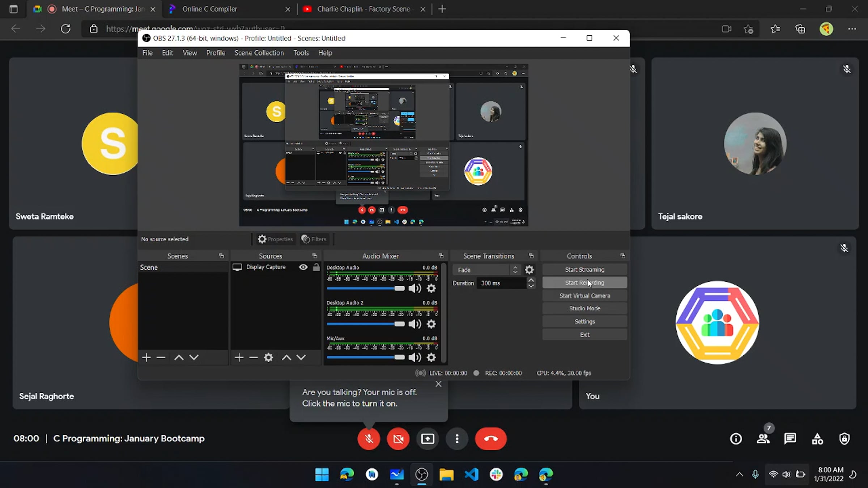Screen dimensions: 868x488
Task: Click the Scene Transitions properties gear
Action: 529,270
